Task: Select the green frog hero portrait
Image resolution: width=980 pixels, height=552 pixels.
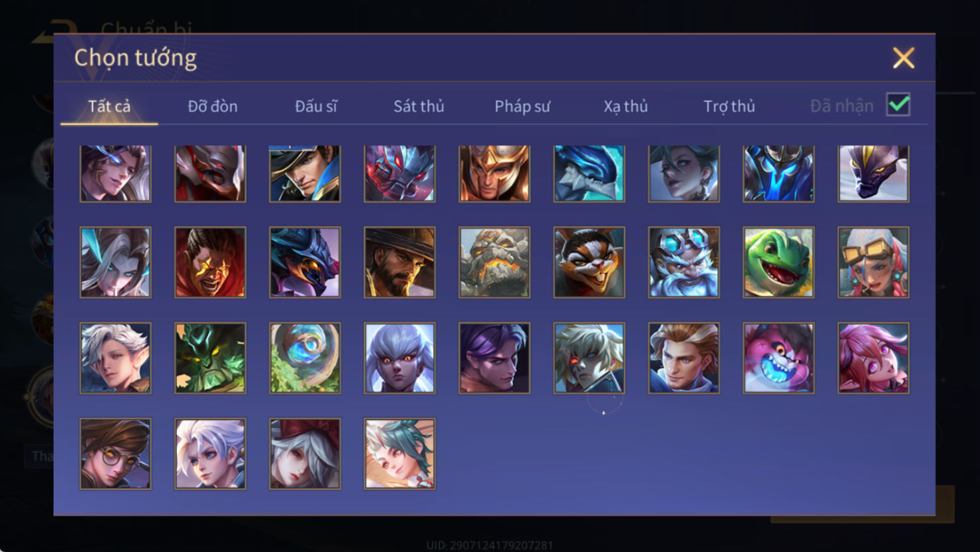Action: pyautogui.click(x=778, y=262)
